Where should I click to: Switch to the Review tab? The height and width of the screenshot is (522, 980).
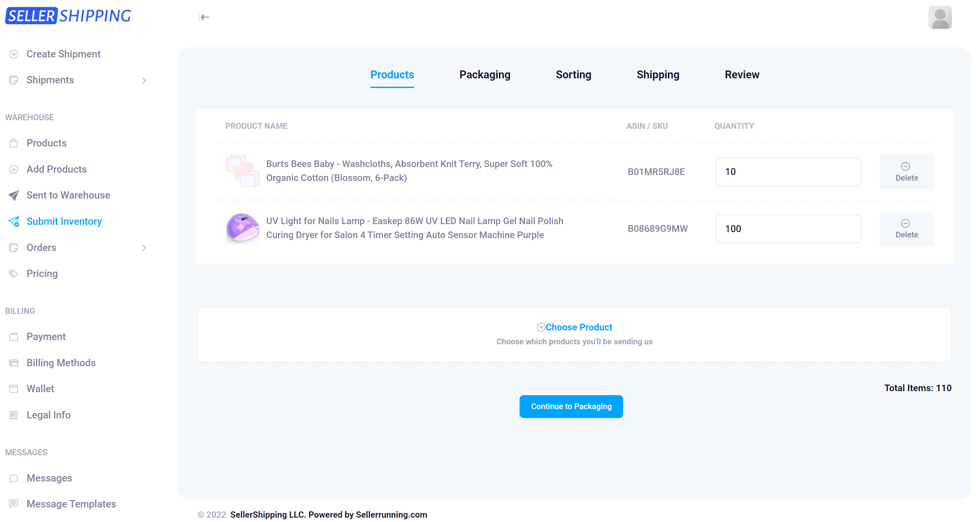742,75
